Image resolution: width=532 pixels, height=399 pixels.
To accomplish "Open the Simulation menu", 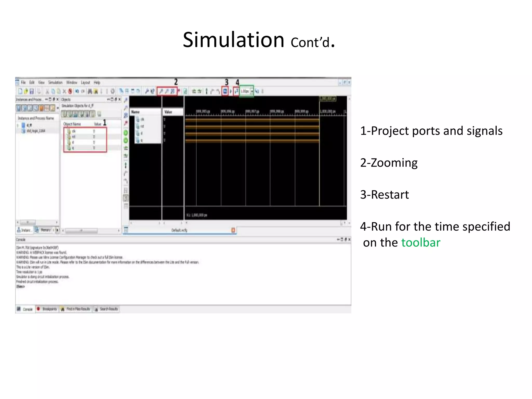I will click(55, 83).
